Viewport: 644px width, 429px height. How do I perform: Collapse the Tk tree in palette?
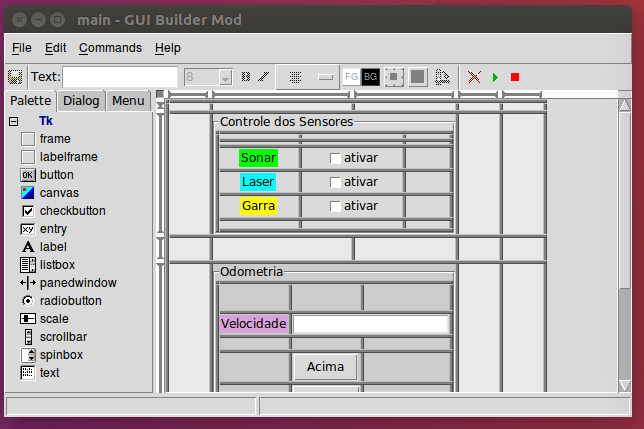(x=13, y=121)
